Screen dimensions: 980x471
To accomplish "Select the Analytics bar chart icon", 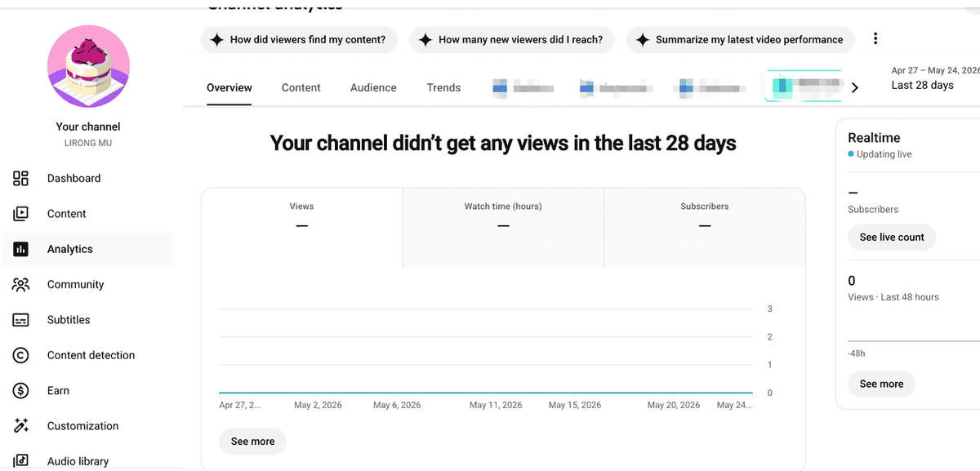I will click(21, 249).
